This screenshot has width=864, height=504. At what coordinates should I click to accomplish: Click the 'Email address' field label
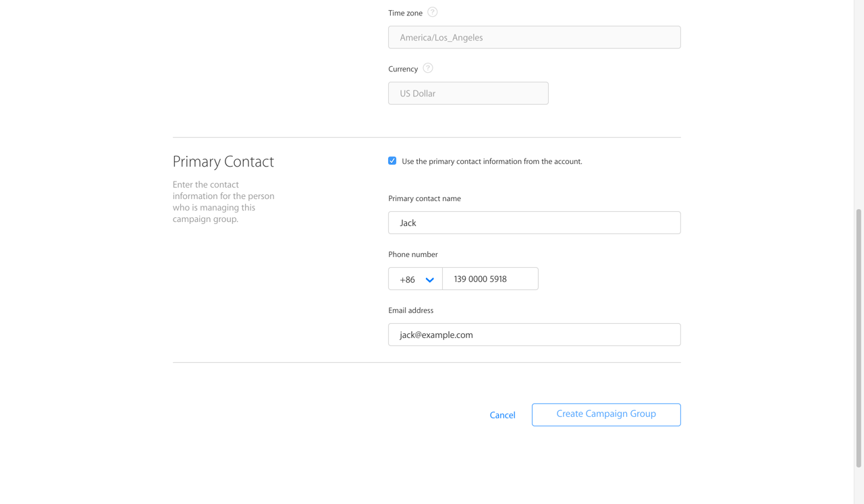point(410,310)
